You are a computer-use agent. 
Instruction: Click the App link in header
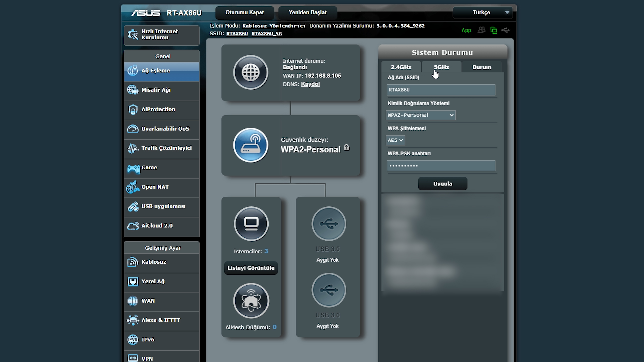466,30
